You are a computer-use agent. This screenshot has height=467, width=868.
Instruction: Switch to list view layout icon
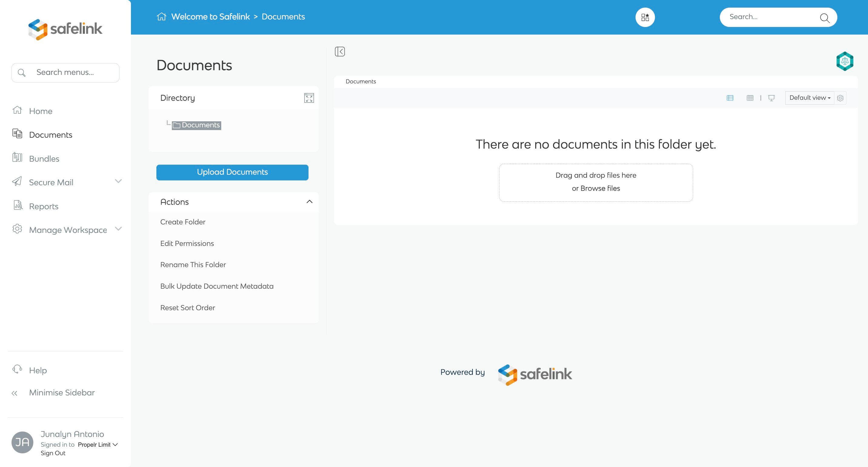730,98
